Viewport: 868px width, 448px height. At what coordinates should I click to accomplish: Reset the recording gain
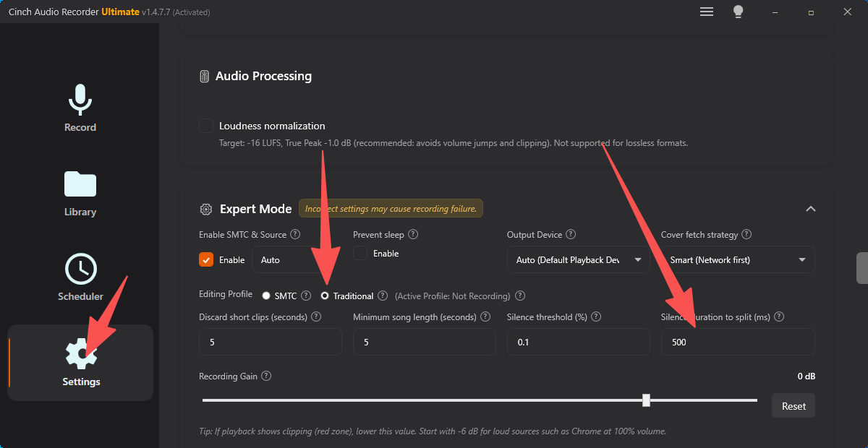(793, 406)
